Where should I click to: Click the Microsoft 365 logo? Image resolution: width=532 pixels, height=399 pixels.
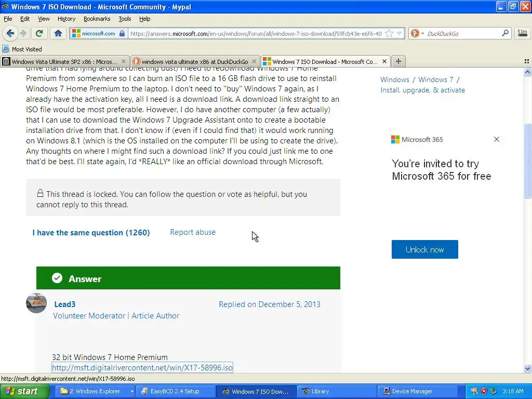pos(417,139)
